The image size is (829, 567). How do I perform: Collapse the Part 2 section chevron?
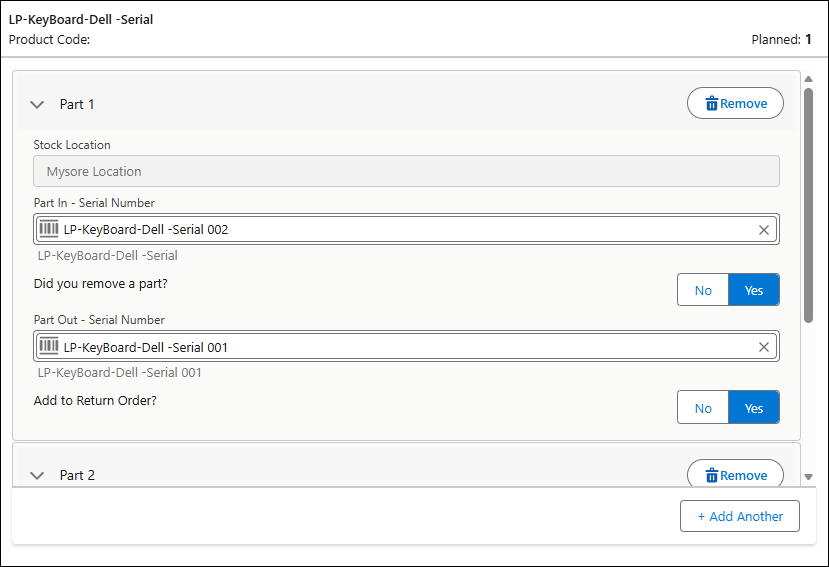[x=37, y=475]
